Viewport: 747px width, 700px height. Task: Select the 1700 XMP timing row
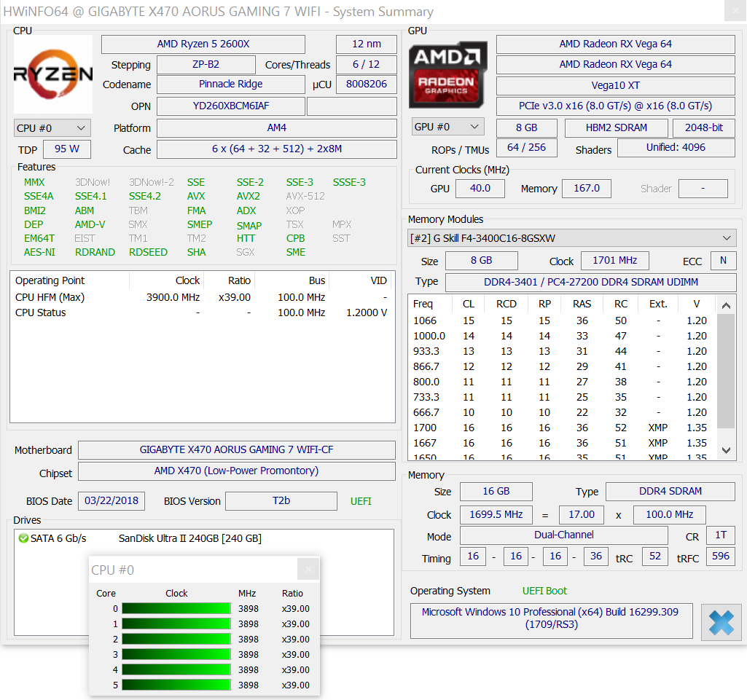click(x=562, y=428)
